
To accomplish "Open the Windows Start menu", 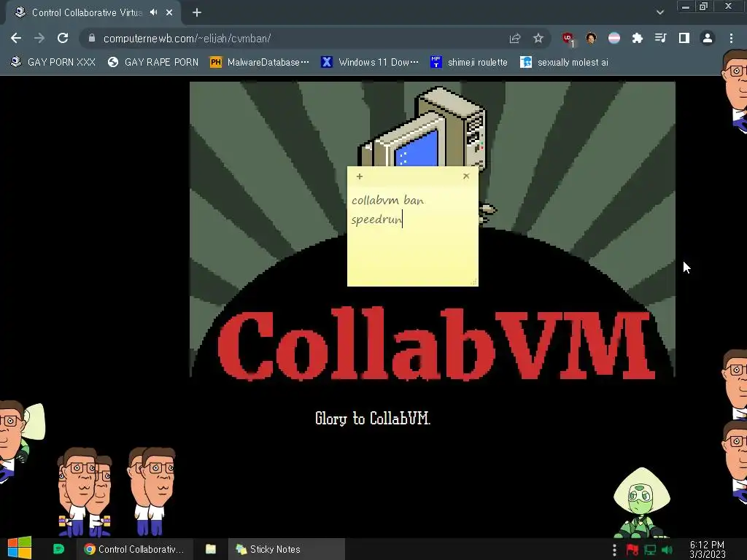I will 19,548.
